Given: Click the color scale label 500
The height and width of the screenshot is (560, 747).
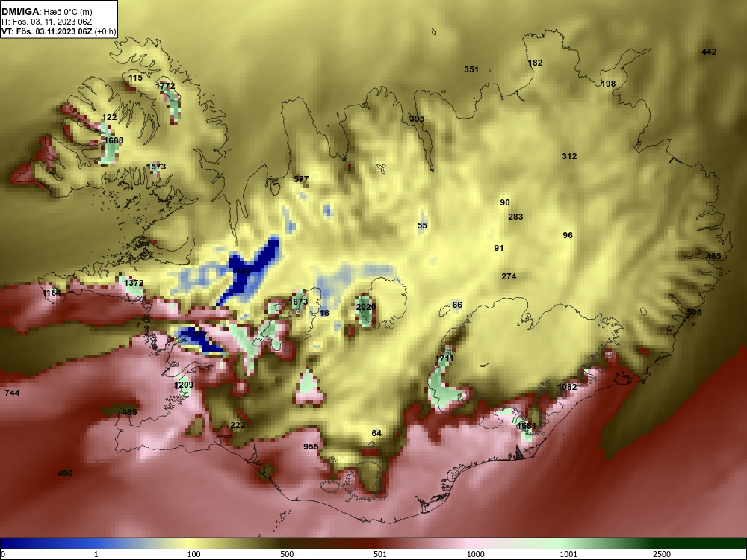Looking at the screenshot, I should (287, 554).
